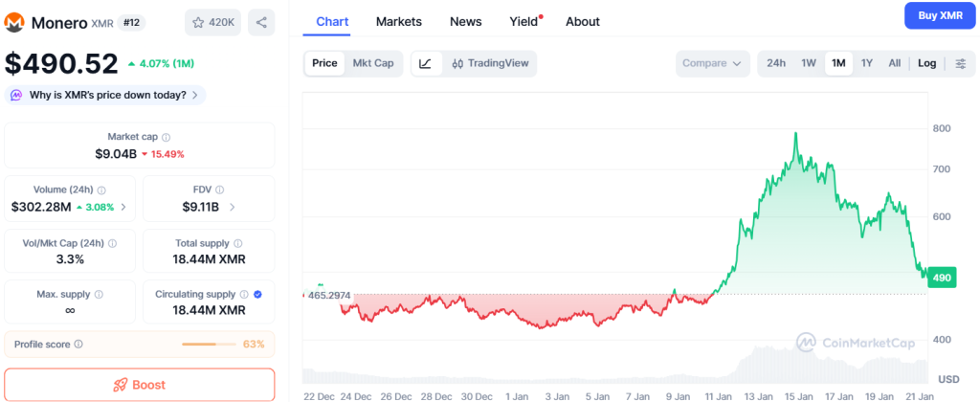Click info icon beside Profile score

click(x=78, y=344)
